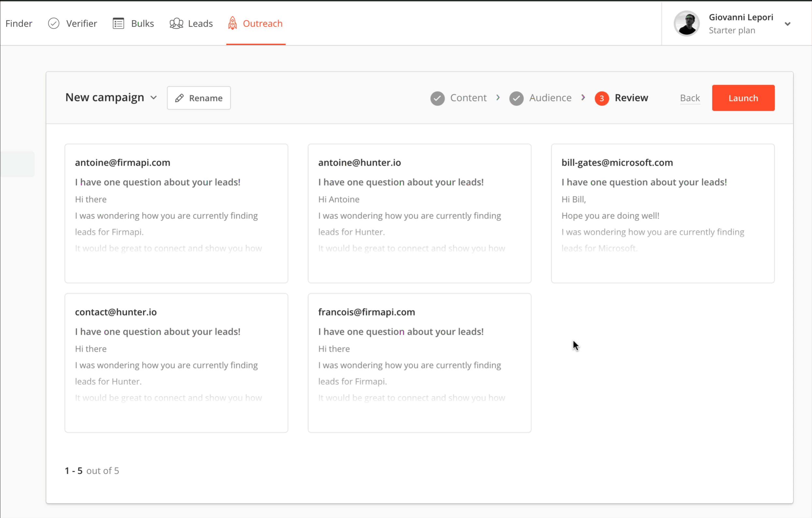This screenshot has height=518, width=812.
Task: Click the pencil icon in Rename
Action: [179, 98]
